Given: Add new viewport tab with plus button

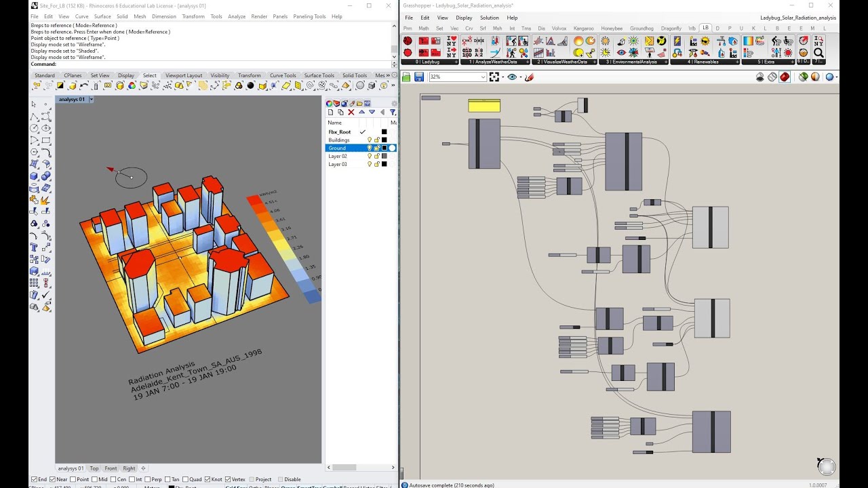Looking at the screenshot, I should pyautogui.click(x=143, y=468).
